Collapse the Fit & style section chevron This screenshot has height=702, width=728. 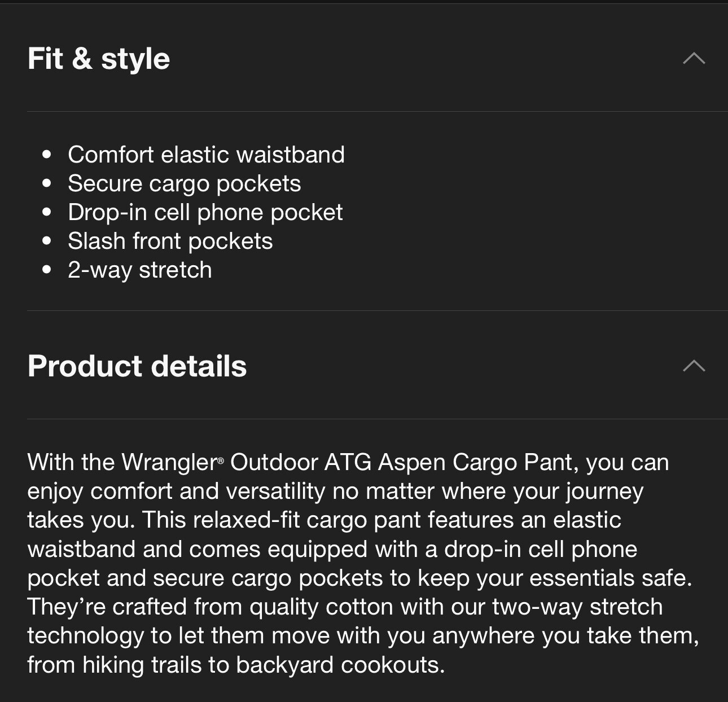coord(694,58)
